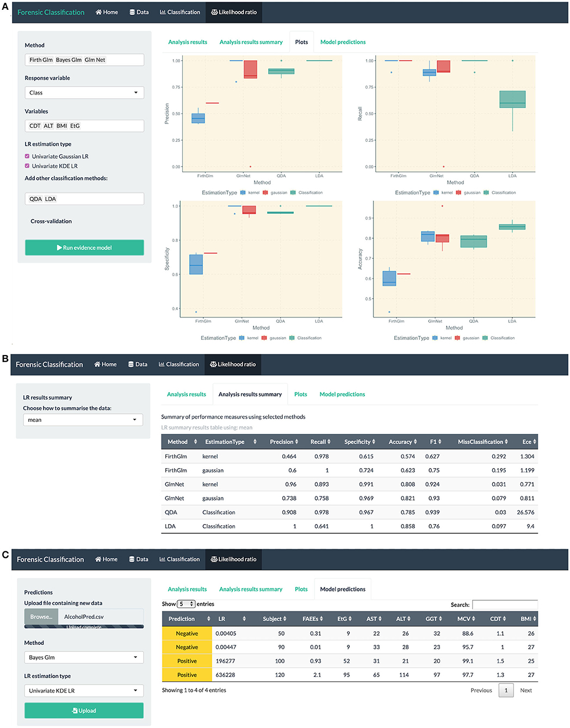Click the Search input above the predictions table

click(505, 605)
